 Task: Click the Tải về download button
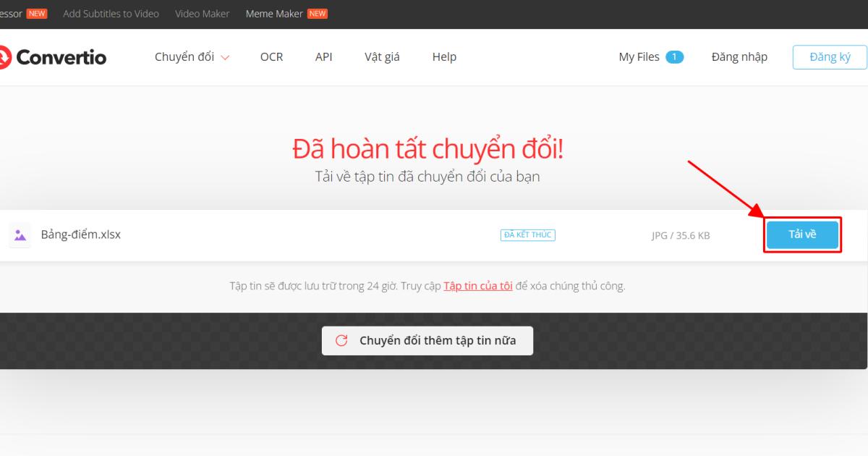pyautogui.click(x=802, y=235)
